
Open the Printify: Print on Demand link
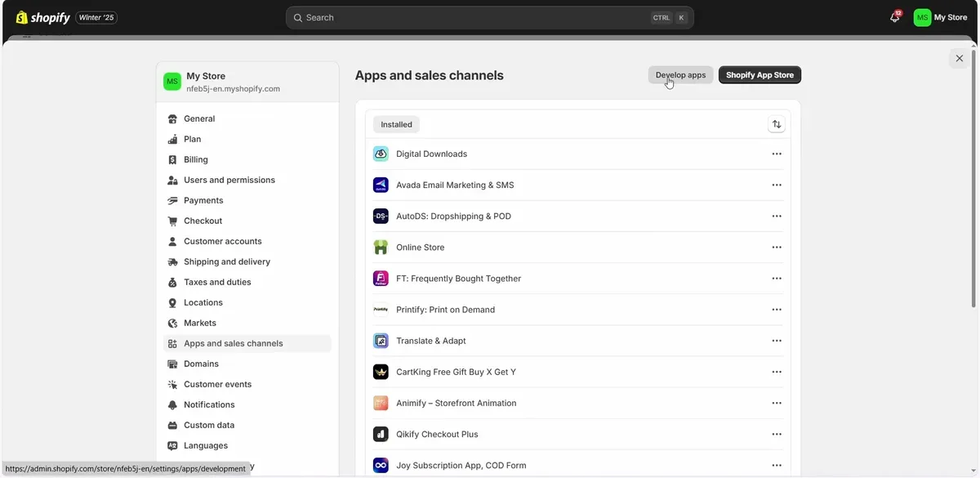pos(445,310)
